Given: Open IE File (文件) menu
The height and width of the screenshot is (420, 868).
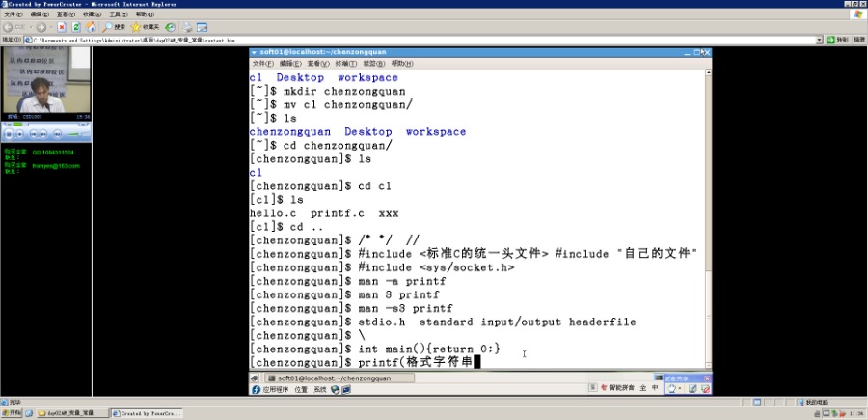Looking at the screenshot, I should pos(14,14).
